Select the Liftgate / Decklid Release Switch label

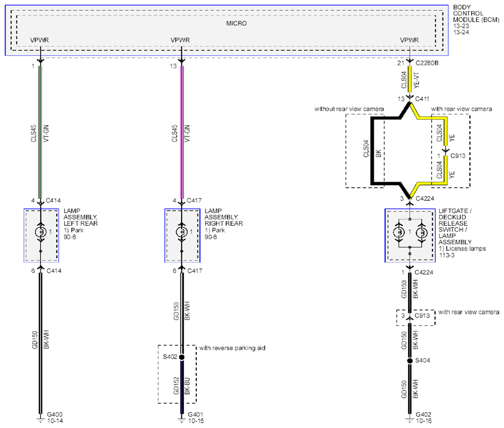click(x=455, y=226)
